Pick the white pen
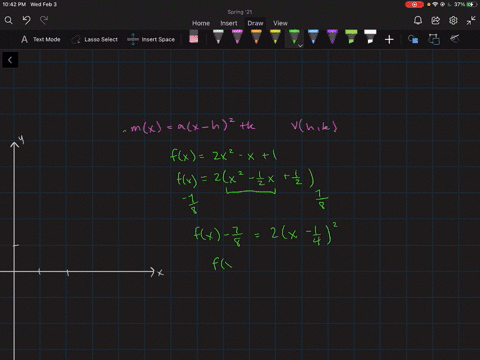The height and width of the screenshot is (360, 480). point(218,37)
